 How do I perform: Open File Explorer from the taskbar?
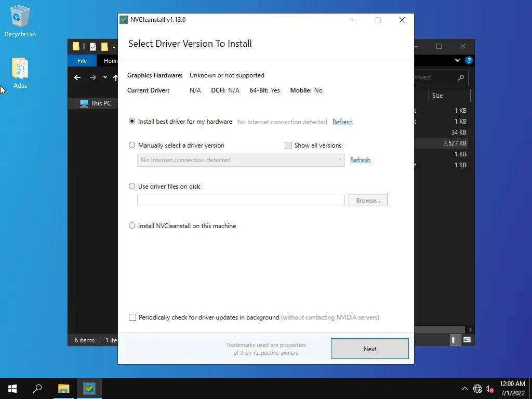pos(63,389)
